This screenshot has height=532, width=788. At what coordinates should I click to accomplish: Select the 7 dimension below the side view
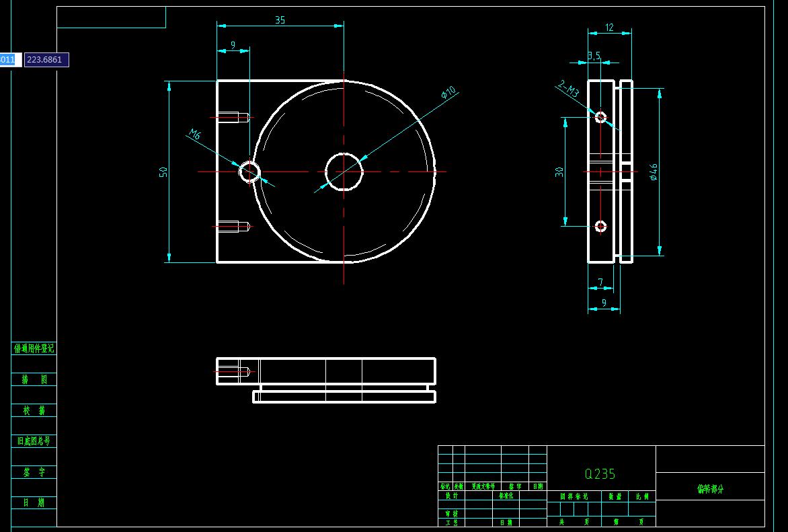tap(600, 282)
